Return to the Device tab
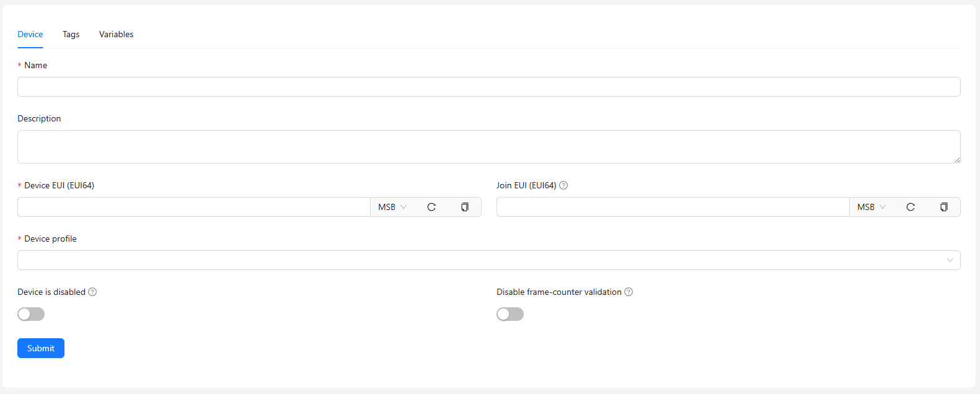This screenshot has height=394, width=980. tap(30, 34)
